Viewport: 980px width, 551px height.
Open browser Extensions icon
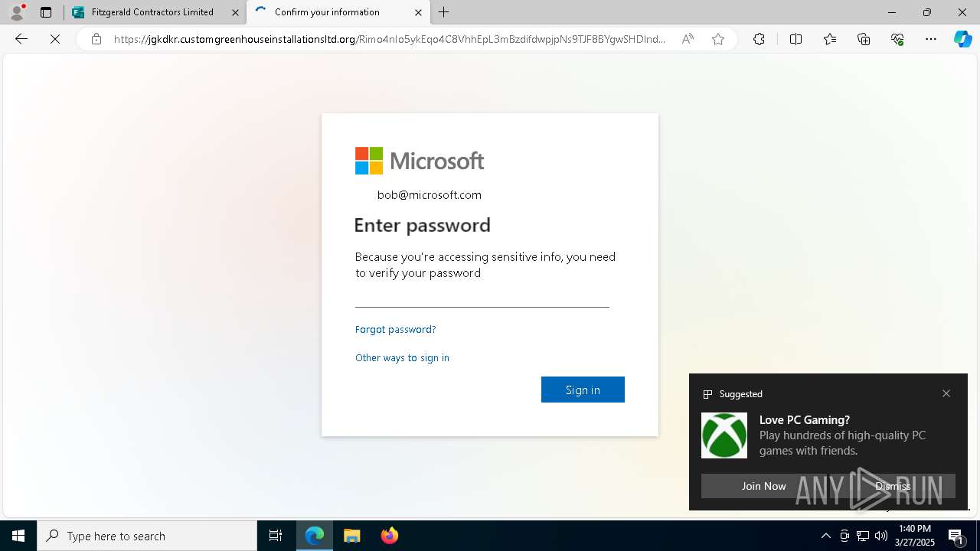[759, 39]
